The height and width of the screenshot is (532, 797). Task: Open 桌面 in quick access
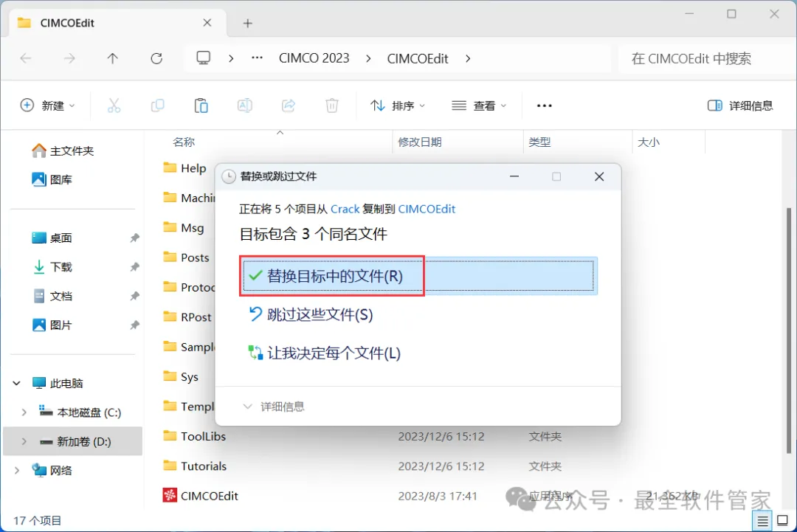pos(52,238)
